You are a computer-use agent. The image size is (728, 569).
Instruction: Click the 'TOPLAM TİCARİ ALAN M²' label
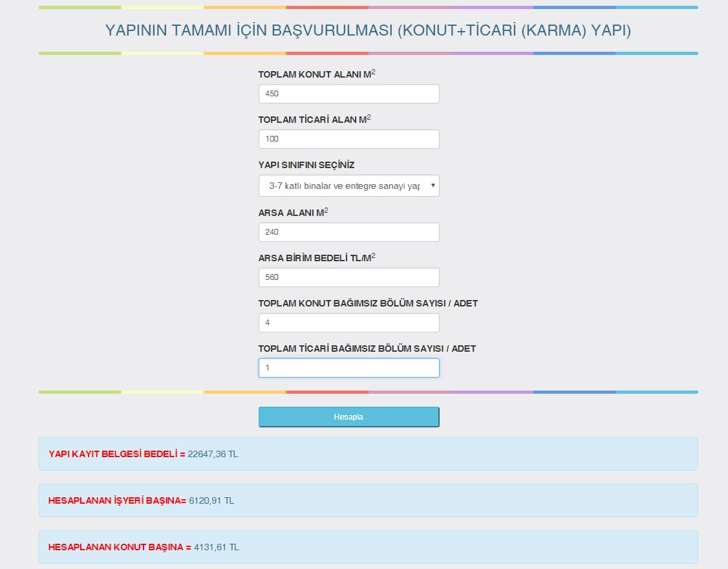click(x=314, y=120)
